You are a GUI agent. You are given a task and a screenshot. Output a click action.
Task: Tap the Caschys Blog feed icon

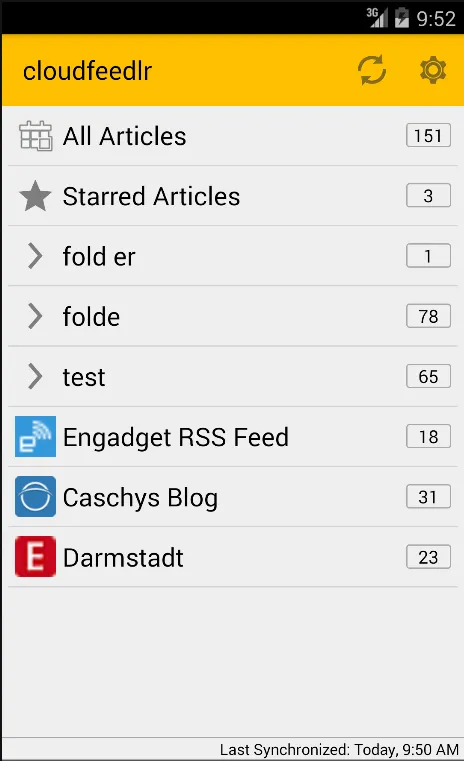[x=35, y=496]
